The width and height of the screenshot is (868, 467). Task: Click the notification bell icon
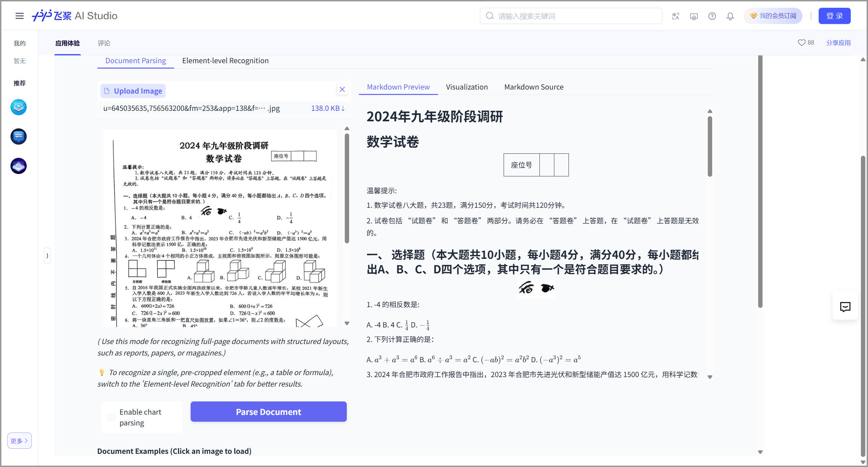pyautogui.click(x=730, y=16)
